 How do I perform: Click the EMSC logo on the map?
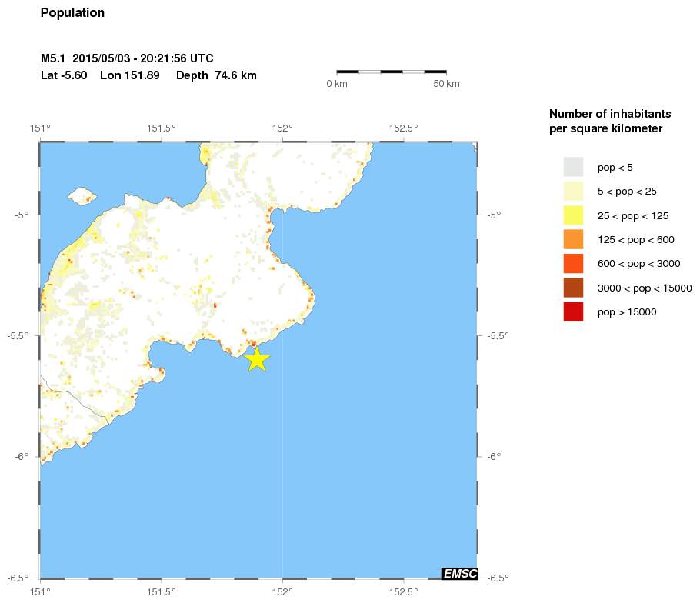[x=460, y=573]
